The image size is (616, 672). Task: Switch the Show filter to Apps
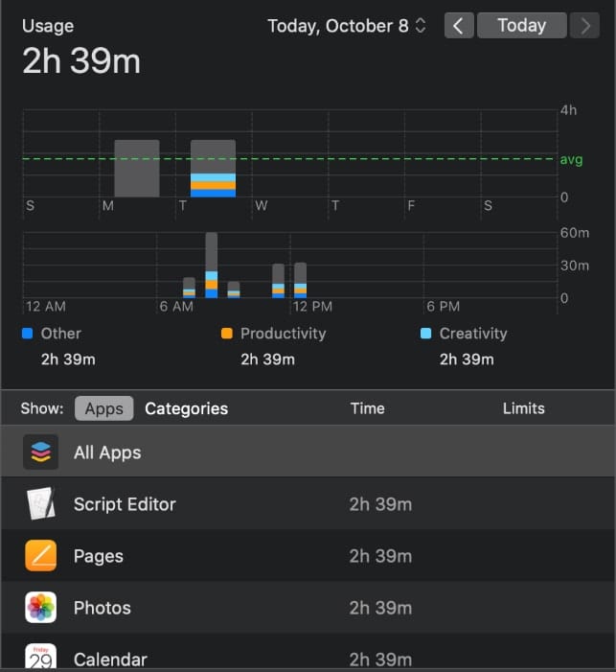pyautogui.click(x=103, y=408)
